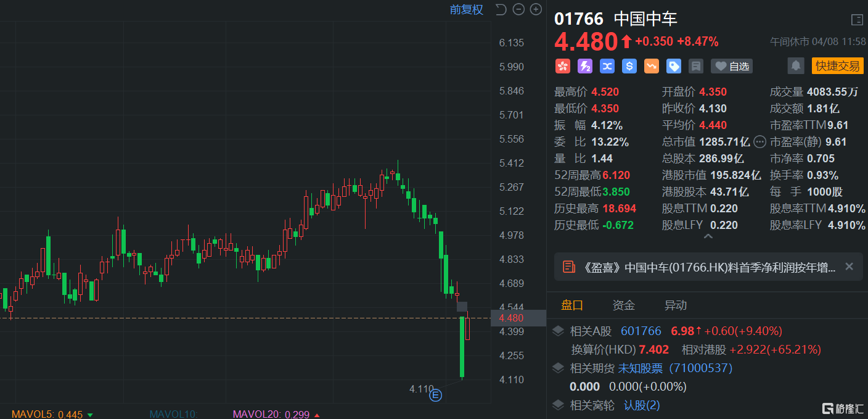Click the stock code 01766
868x419 pixels.
click(x=579, y=19)
